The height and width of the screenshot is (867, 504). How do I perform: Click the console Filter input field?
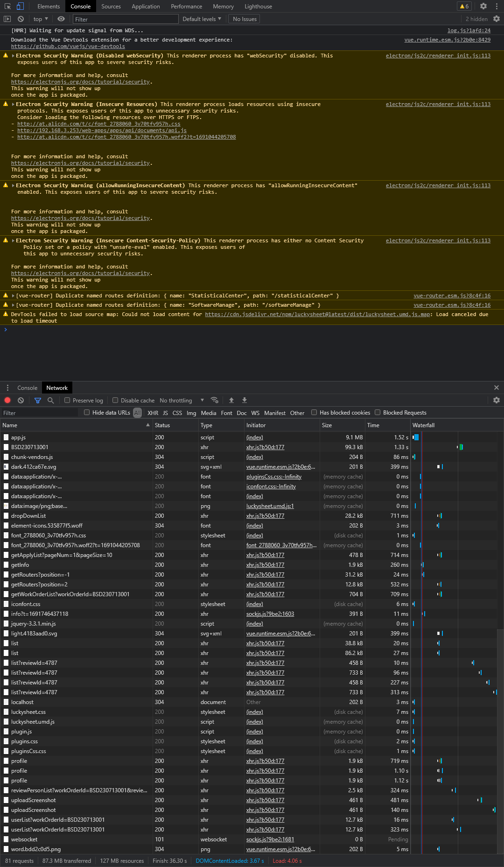(126, 19)
